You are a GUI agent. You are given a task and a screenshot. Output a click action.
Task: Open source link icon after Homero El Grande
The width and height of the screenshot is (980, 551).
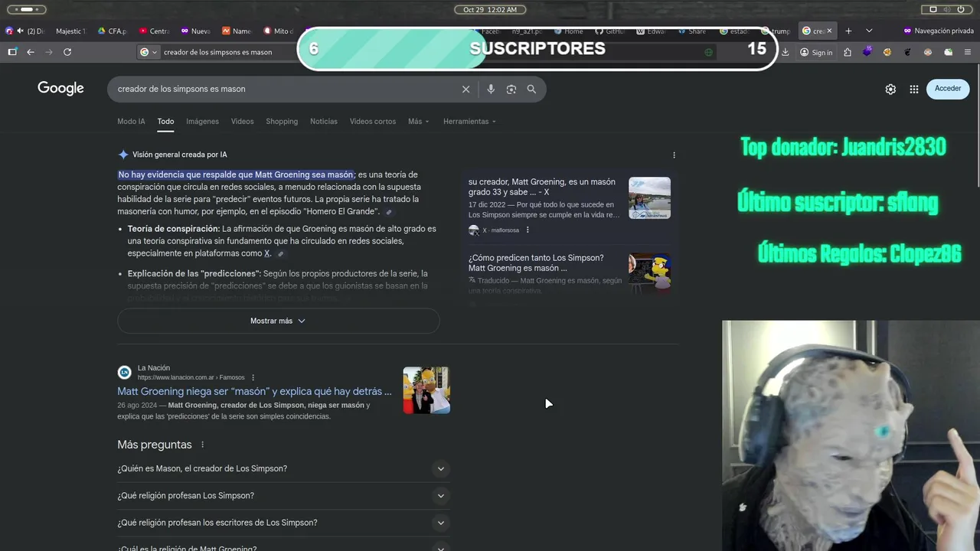coord(389,212)
